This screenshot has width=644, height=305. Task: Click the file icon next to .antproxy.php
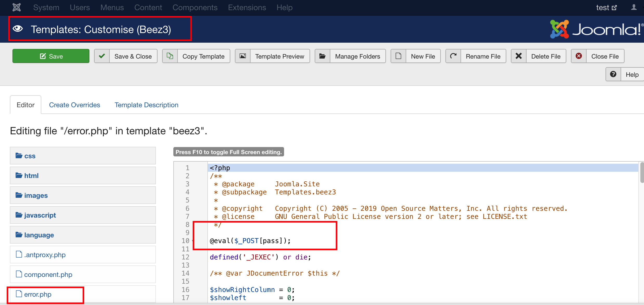[19, 254]
